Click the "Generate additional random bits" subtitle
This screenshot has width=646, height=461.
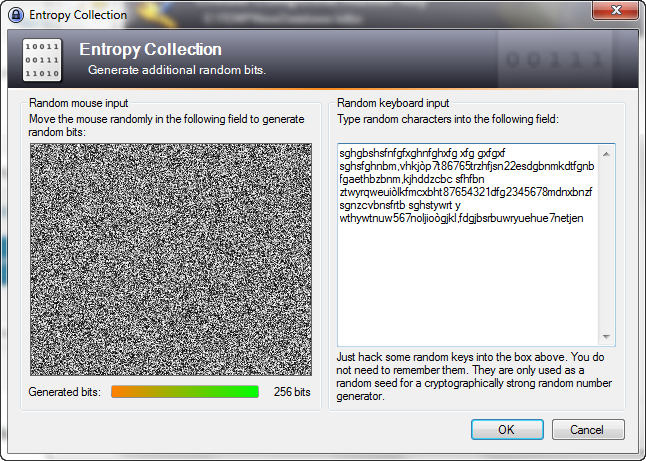pyautogui.click(x=177, y=70)
